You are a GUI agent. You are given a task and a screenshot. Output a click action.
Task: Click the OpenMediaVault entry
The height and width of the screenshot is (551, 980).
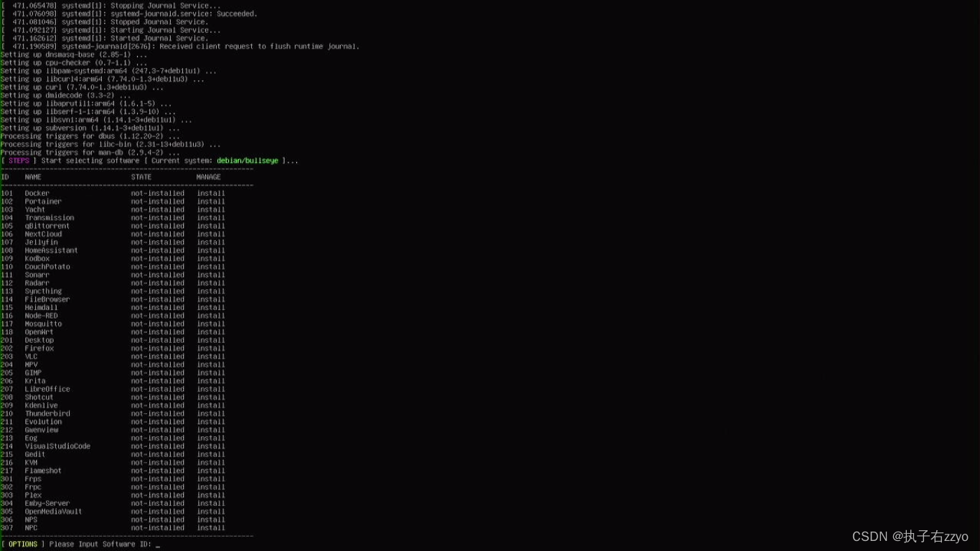pyautogui.click(x=54, y=512)
